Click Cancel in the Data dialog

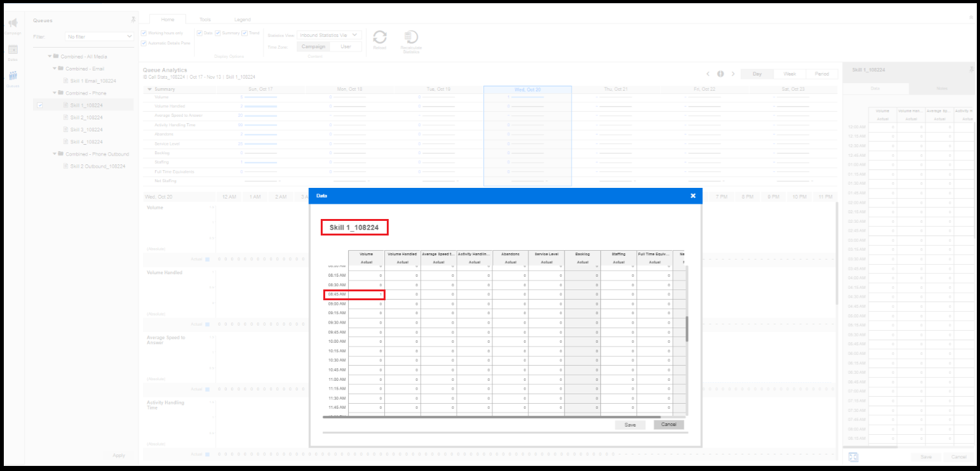[x=669, y=425]
